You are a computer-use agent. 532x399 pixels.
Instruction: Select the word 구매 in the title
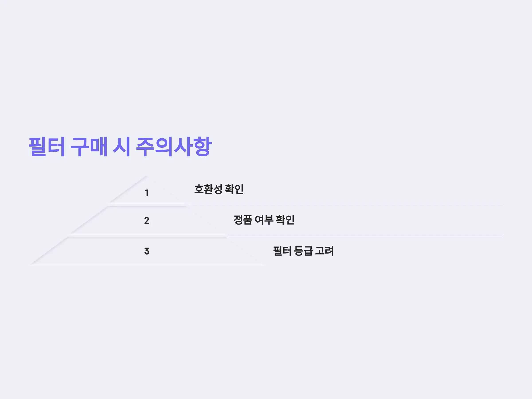89,147
